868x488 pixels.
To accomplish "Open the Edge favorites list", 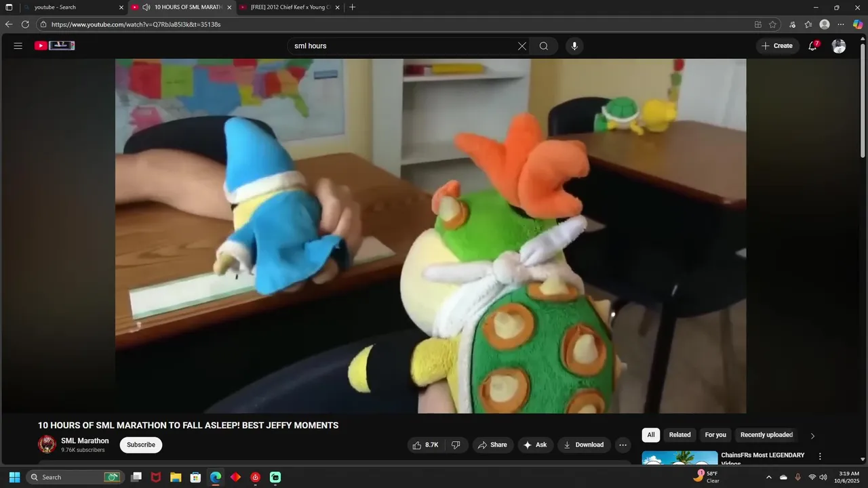I will [808, 24].
